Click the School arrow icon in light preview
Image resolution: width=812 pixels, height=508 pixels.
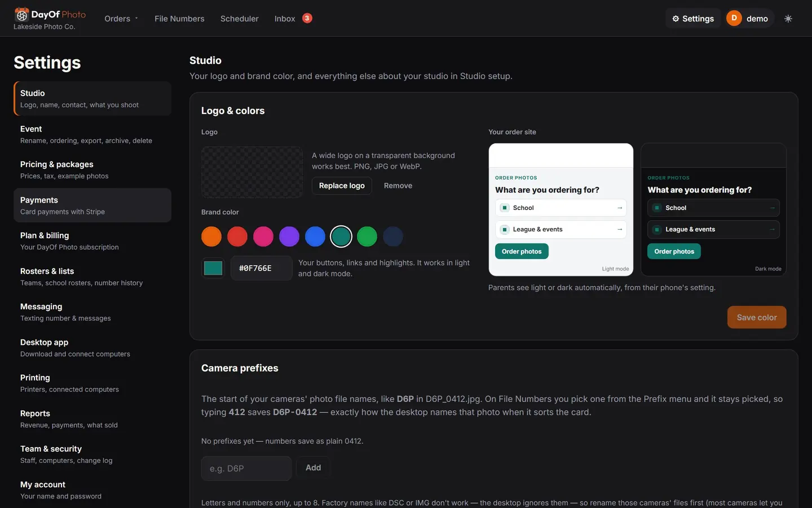(x=620, y=208)
